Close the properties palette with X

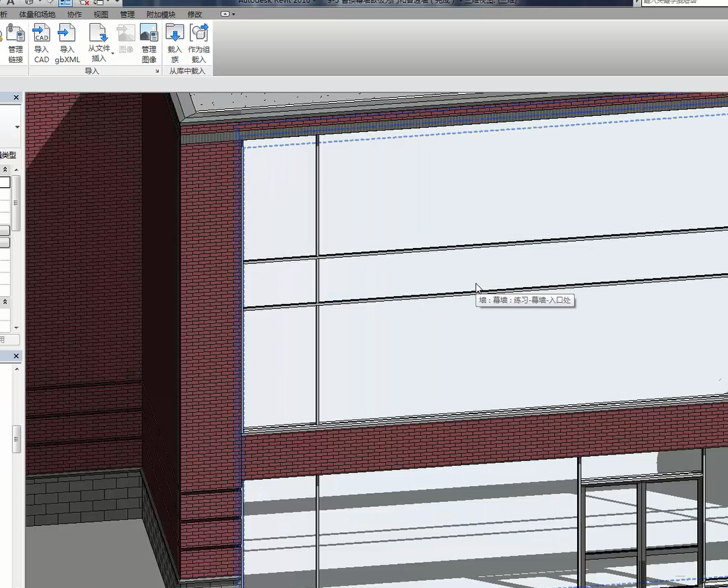pyautogui.click(x=17, y=98)
